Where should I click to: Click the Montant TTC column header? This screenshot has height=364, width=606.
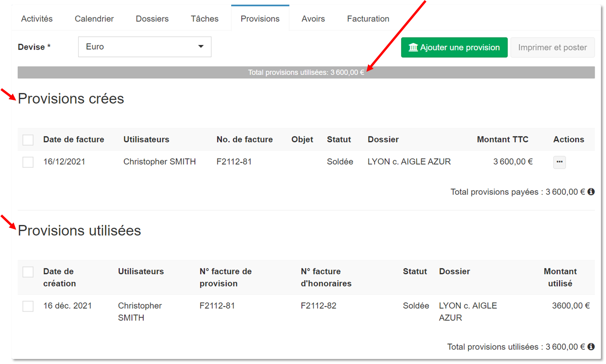502,139
